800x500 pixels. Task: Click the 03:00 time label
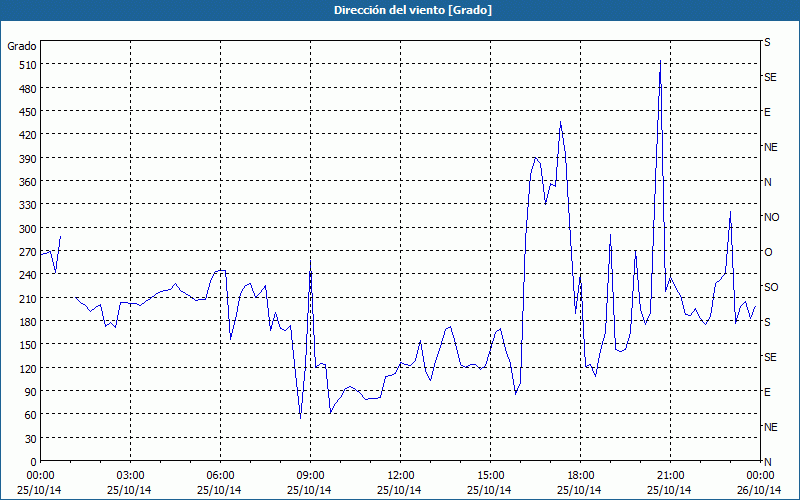point(130,475)
